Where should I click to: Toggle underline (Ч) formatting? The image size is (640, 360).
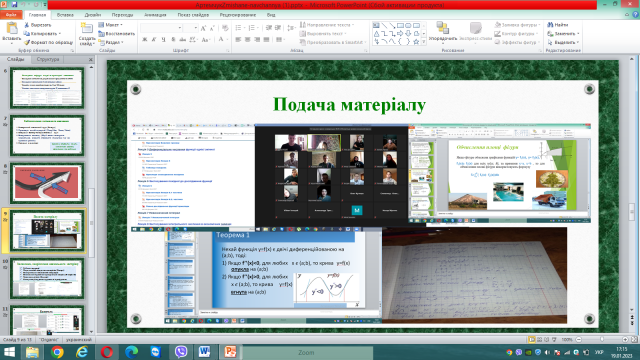coord(164,40)
